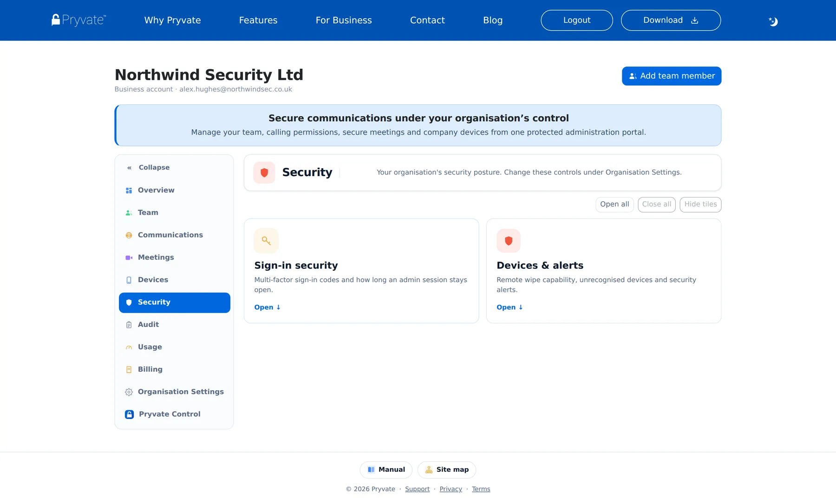836x504 pixels.
Task: Switch to the Overview sidebar section
Action: point(175,190)
